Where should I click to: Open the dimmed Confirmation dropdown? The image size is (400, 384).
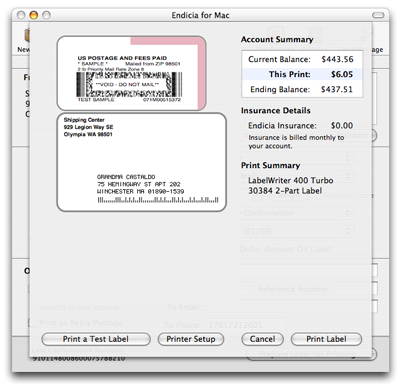click(x=297, y=213)
